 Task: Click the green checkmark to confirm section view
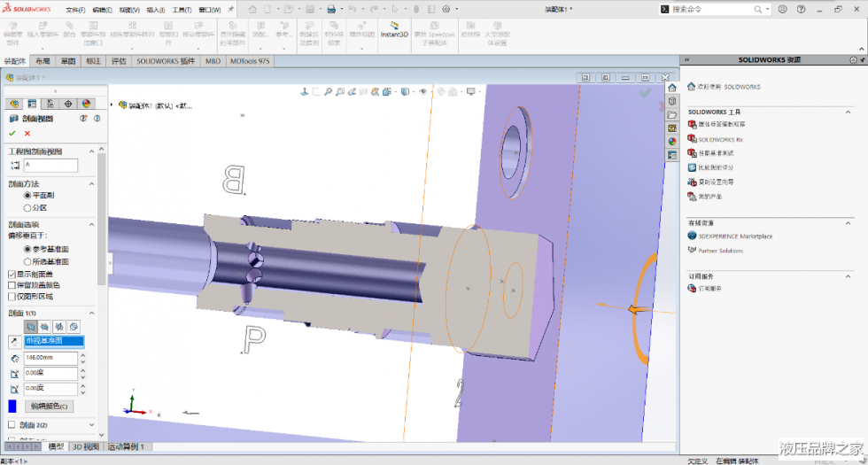pyautogui.click(x=12, y=133)
